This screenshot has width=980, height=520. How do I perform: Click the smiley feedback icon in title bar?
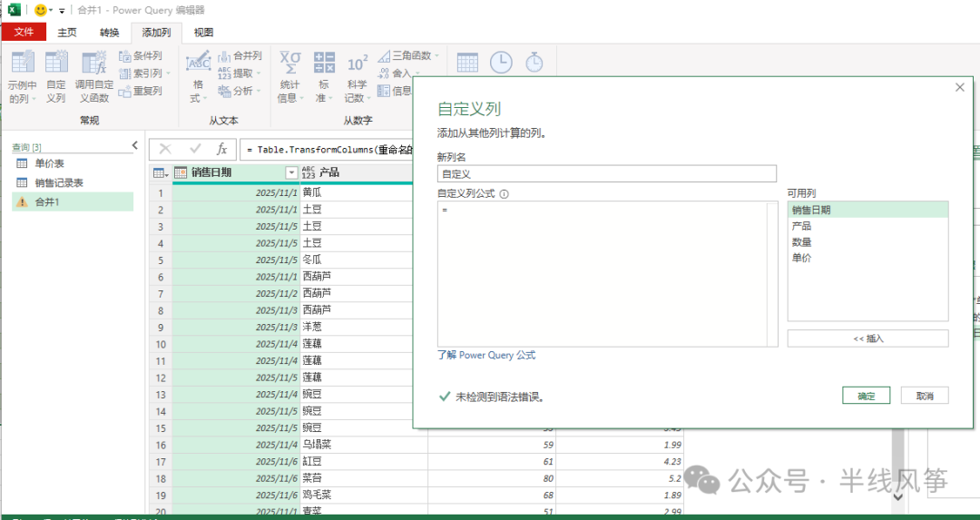(41, 10)
